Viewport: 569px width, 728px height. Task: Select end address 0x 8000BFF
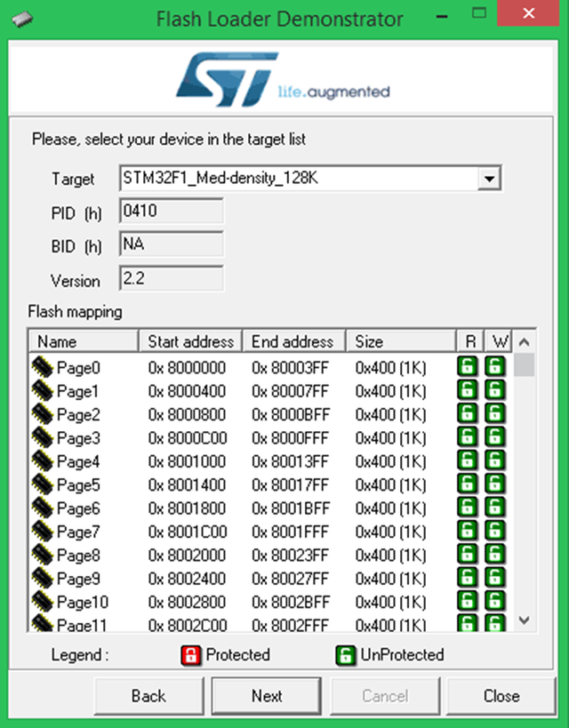point(291,414)
